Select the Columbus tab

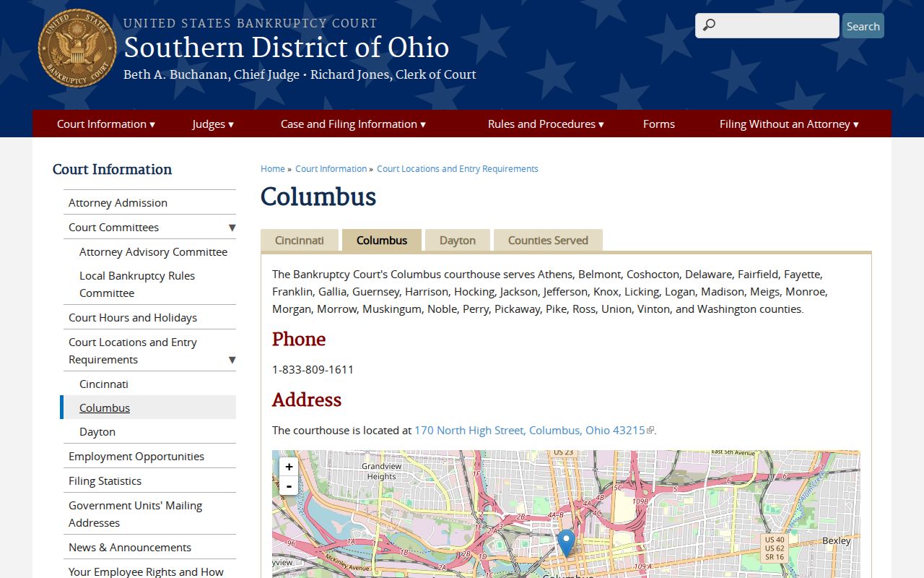coord(382,241)
